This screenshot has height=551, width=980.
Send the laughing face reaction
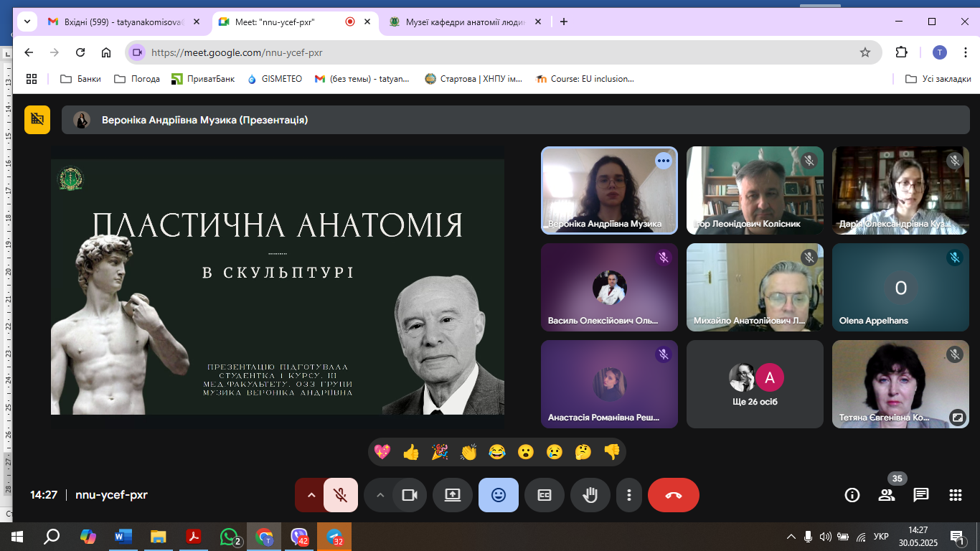pos(497,452)
